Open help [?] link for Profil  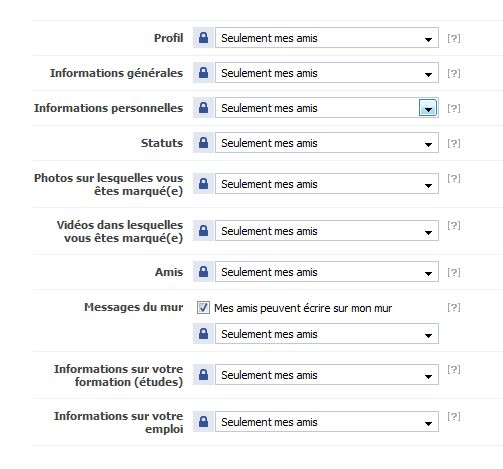point(454,38)
